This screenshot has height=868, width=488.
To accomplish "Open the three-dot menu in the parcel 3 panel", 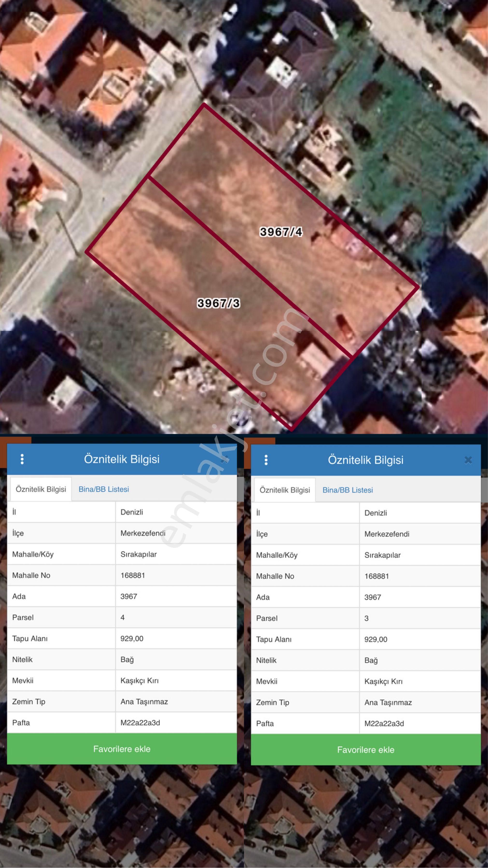I will pyautogui.click(x=266, y=460).
